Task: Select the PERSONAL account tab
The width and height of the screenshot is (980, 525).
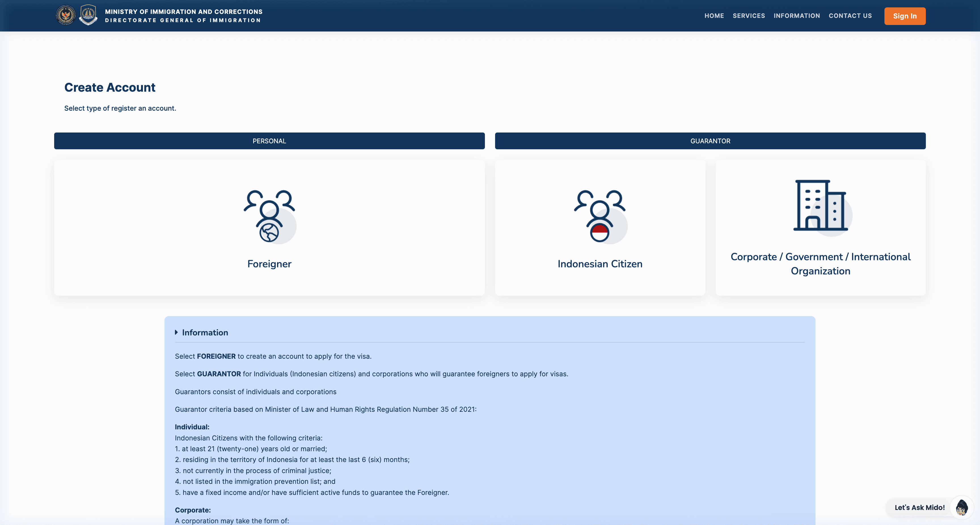Action: (x=269, y=141)
